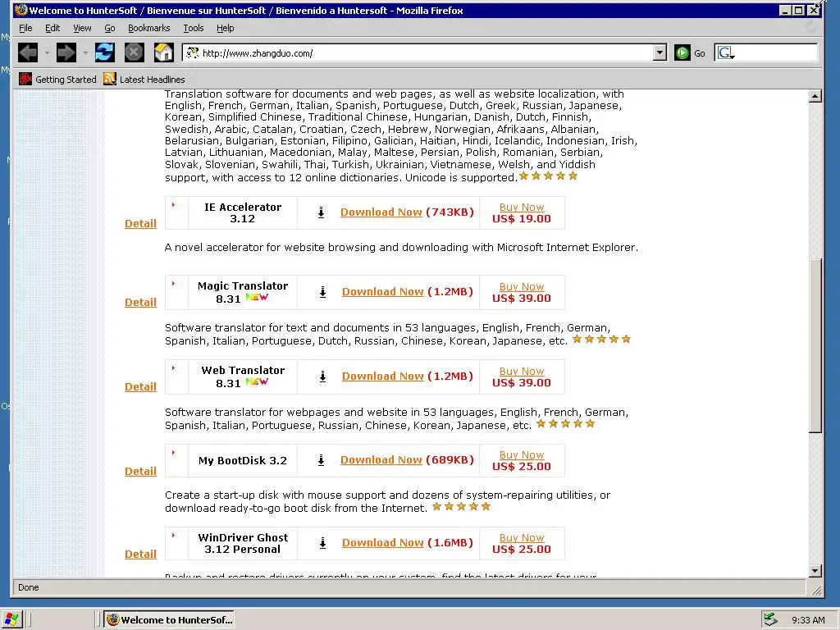The image size is (840, 630).
Task: Select the Welcome to HunterSoft taskbar button
Action: click(170, 620)
